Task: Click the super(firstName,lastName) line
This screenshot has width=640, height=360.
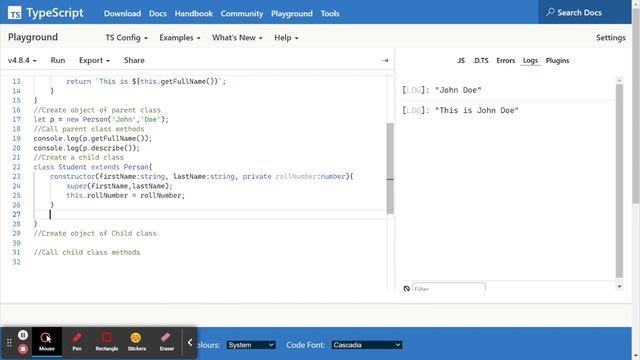Action: 119,186
